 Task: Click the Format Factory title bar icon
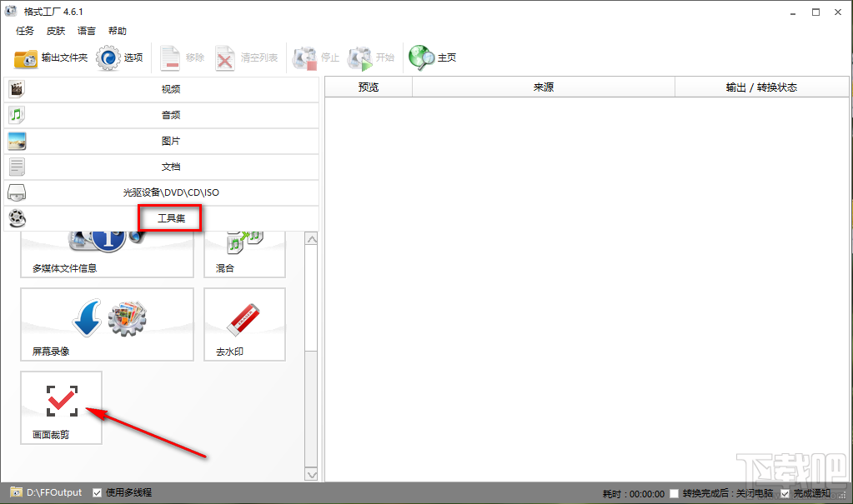point(11,11)
